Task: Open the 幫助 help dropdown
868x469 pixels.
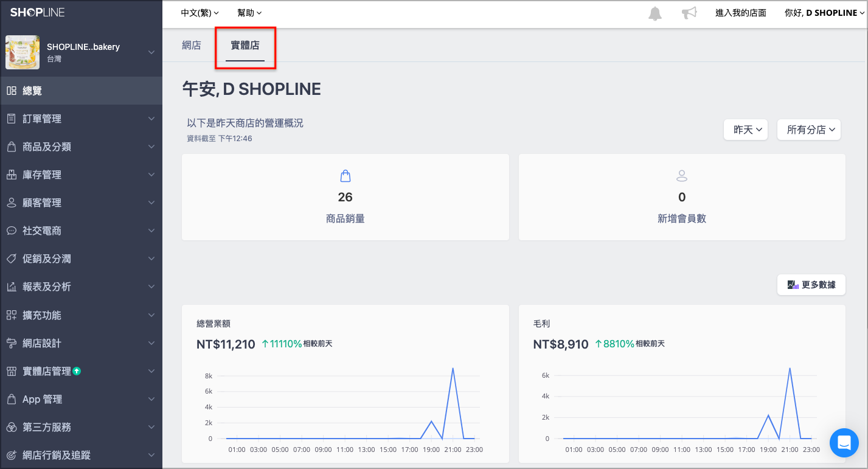Action: (x=249, y=13)
